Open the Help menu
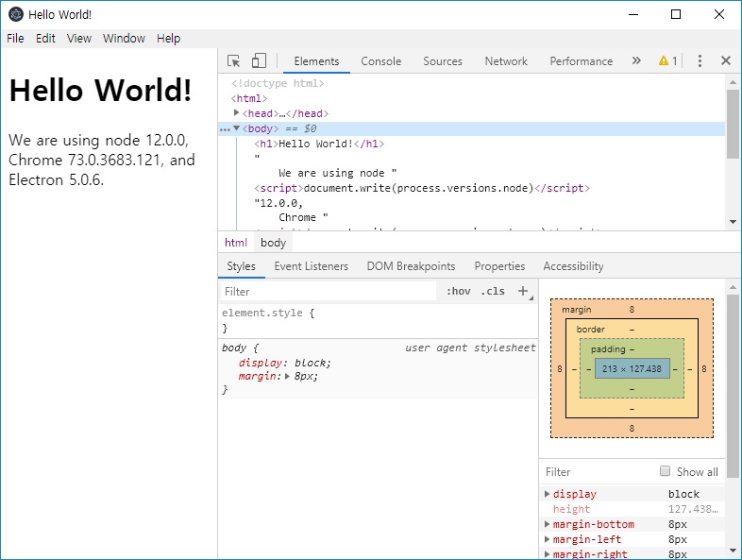The image size is (742, 560). (x=168, y=39)
